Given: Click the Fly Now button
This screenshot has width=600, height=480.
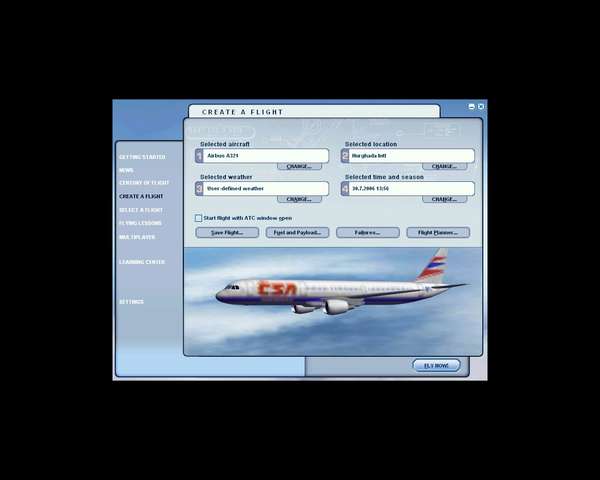Looking at the screenshot, I should coord(437,366).
